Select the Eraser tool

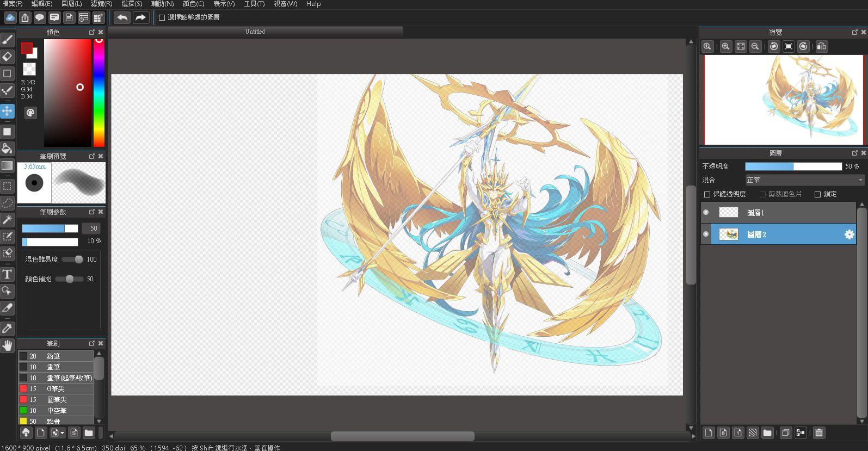[7, 56]
